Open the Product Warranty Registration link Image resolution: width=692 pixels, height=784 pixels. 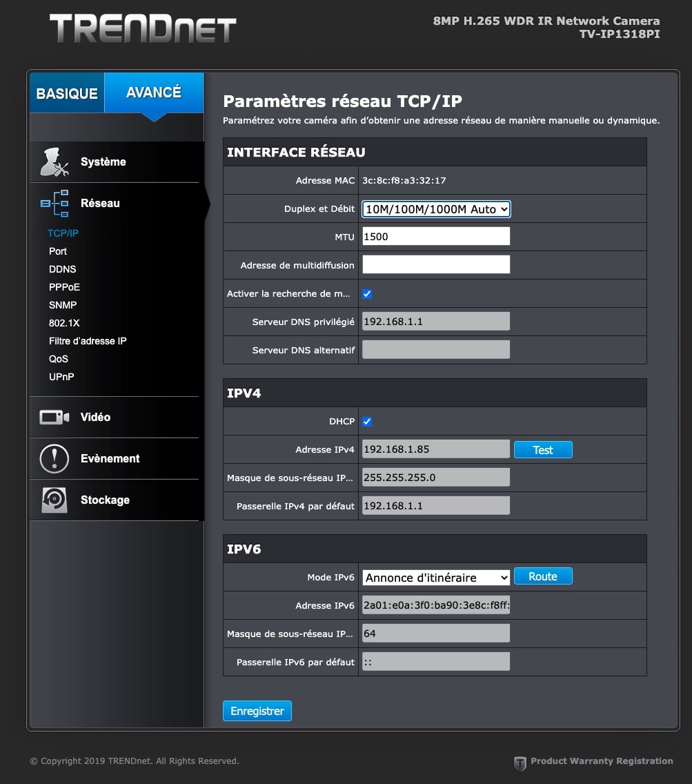(x=601, y=761)
